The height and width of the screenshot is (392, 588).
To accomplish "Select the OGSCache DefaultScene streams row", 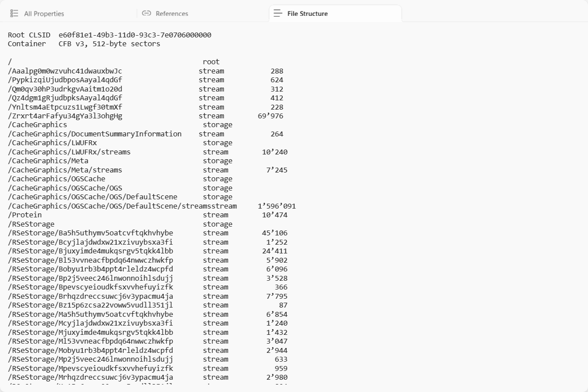I will pyautogui.click(x=152, y=206).
